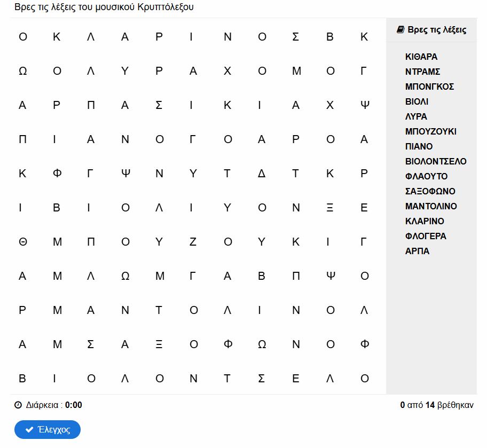Select ΝΤΡΑΜΣ in the word list

pyautogui.click(x=422, y=72)
